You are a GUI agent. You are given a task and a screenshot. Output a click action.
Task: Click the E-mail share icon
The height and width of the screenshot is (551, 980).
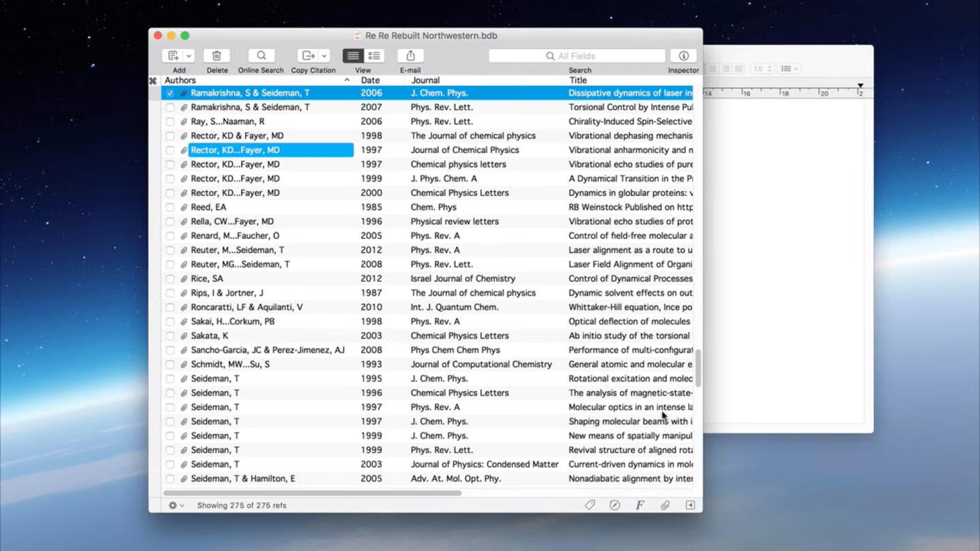(x=410, y=56)
